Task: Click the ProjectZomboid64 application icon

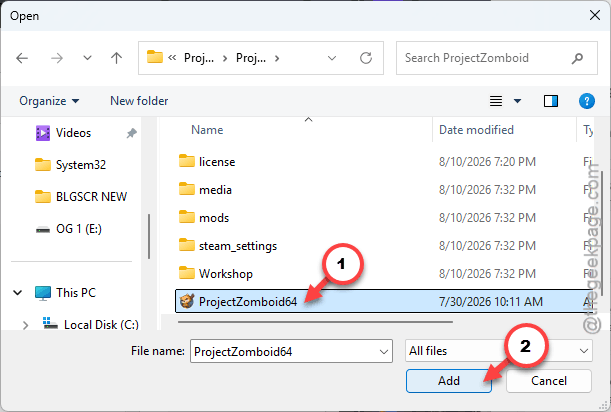Action: click(x=187, y=301)
